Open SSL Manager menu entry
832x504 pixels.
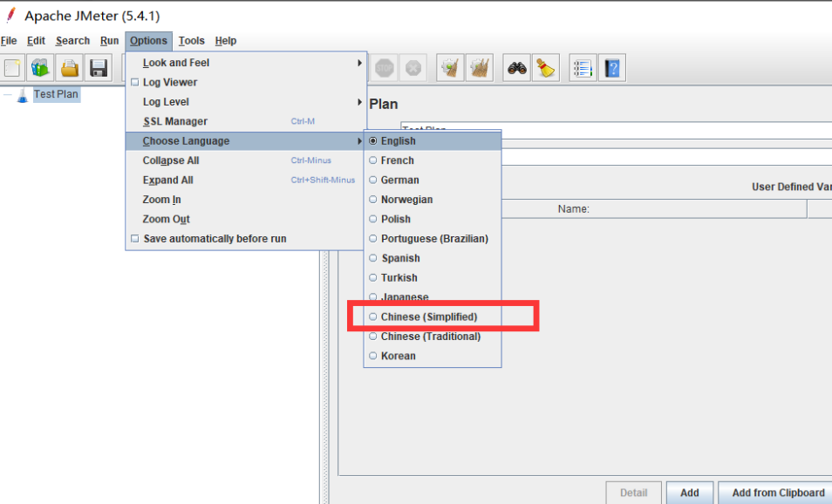point(246,121)
